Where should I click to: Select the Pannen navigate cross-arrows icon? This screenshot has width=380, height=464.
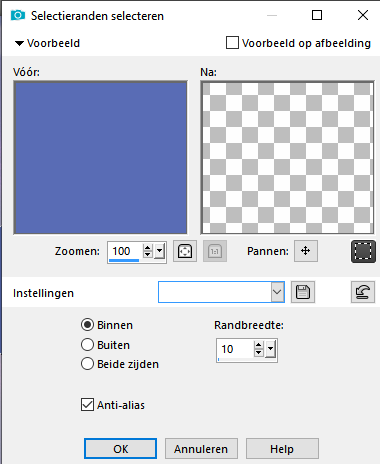point(306,251)
